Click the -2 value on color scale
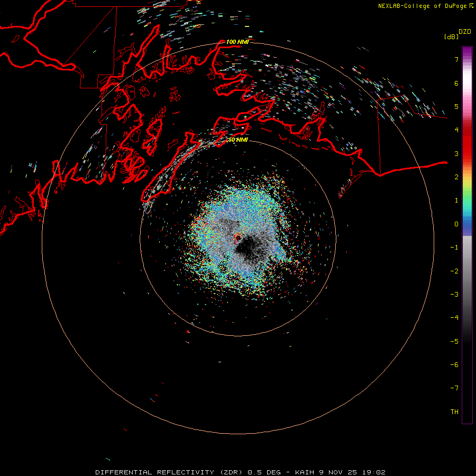 454,271
